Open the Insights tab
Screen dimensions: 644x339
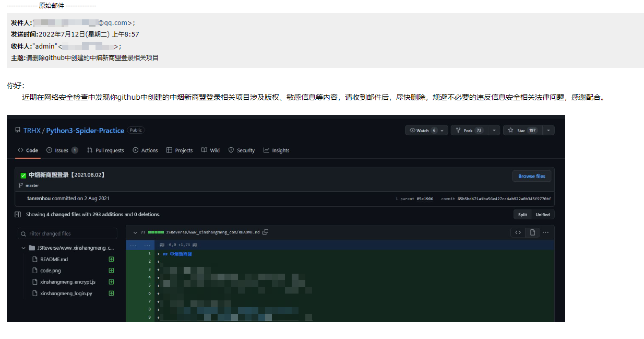pyautogui.click(x=277, y=150)
